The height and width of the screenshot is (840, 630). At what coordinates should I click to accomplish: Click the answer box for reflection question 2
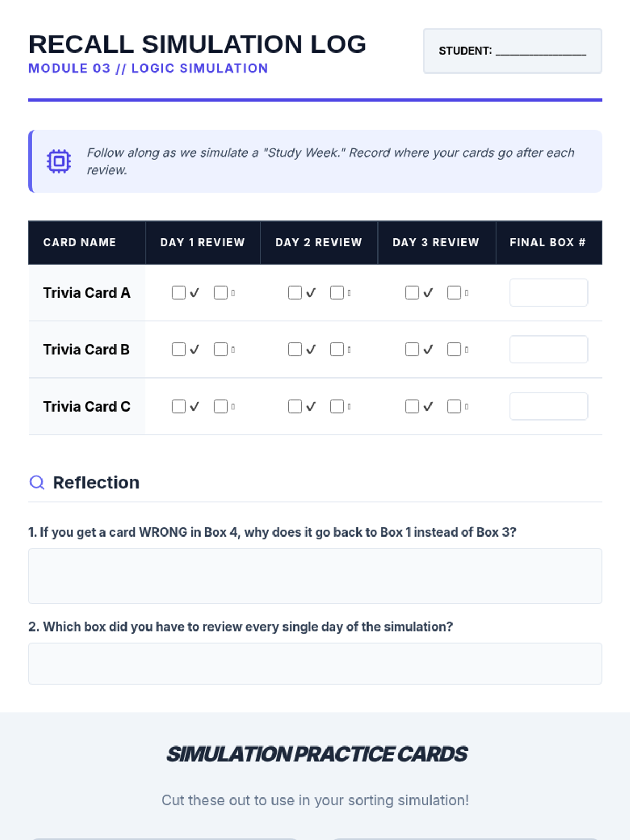tap(315, 664)
